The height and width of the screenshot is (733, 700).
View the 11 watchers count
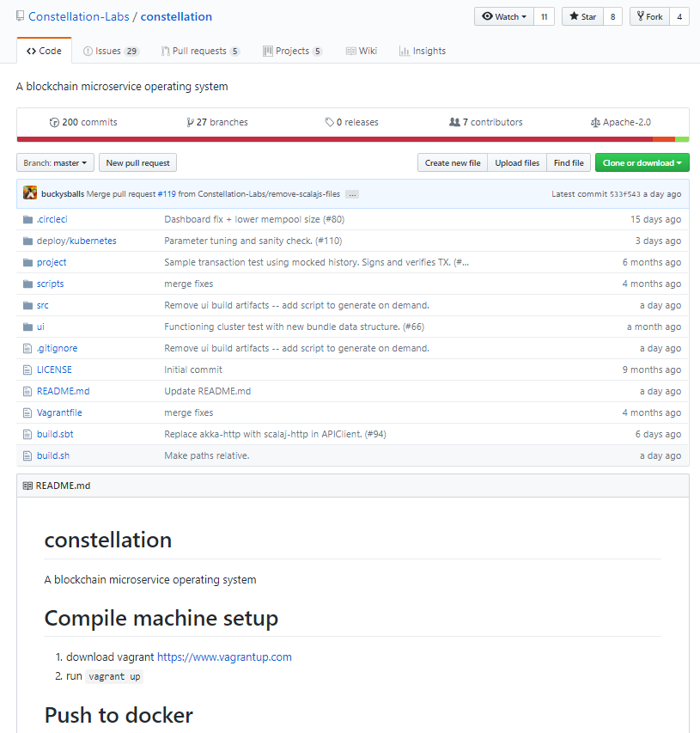544,16
